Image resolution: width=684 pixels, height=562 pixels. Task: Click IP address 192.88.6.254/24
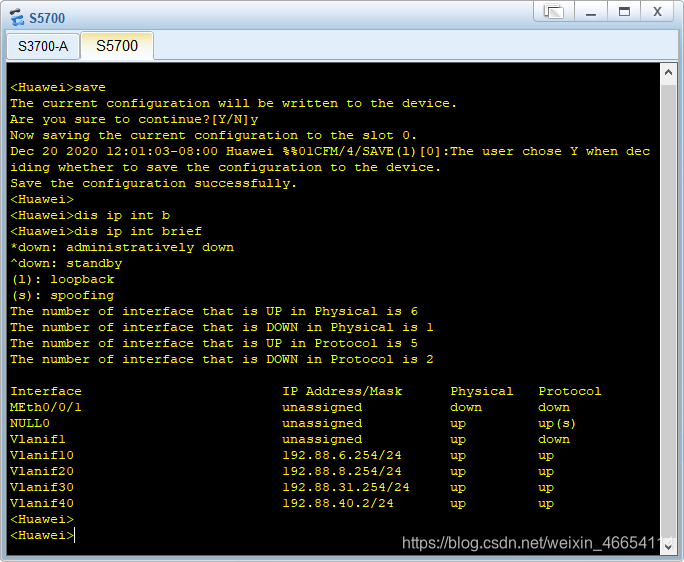coord(342,456)
